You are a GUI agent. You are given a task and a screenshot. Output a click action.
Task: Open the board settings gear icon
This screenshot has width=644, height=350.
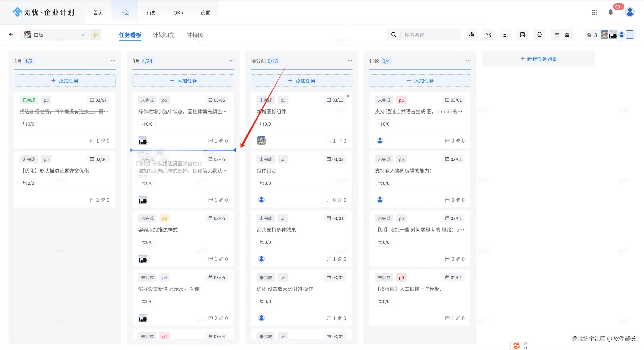click(x=539, y=35)
